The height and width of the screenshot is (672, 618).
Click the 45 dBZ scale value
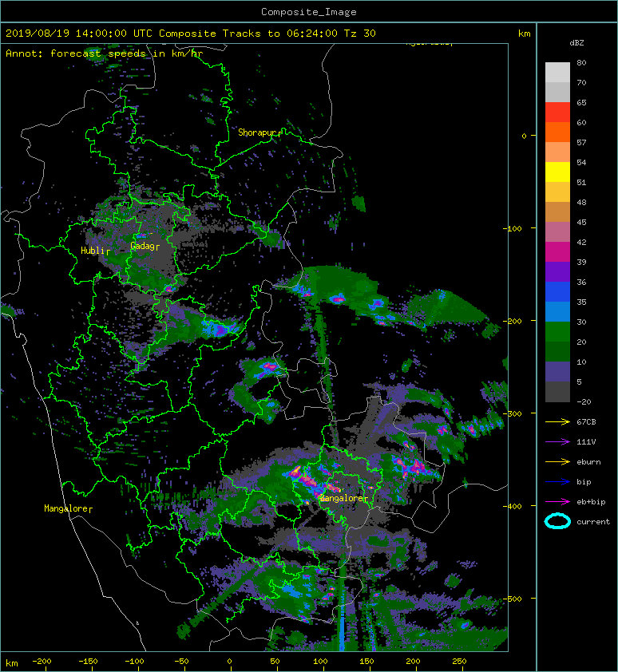click(581, 223)
